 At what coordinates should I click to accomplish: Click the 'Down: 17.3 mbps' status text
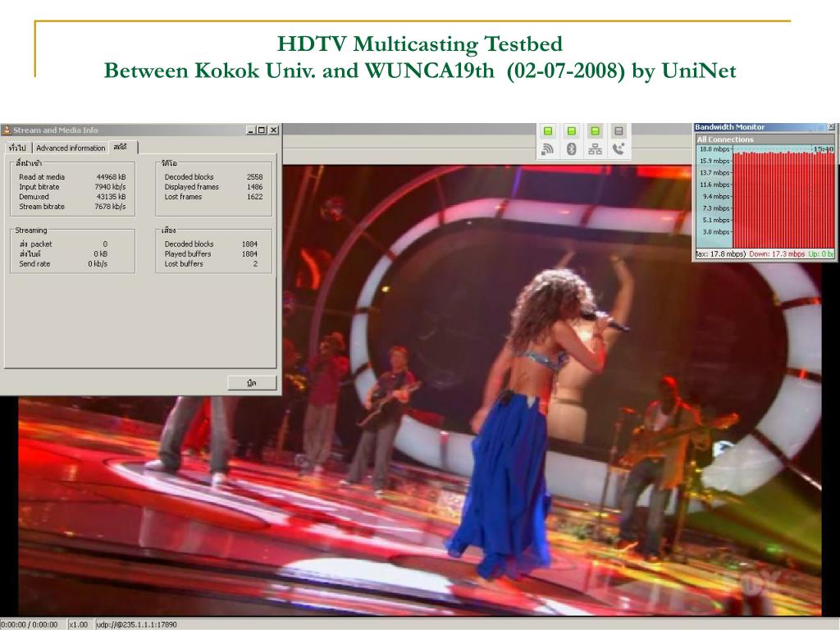pyautogui.click(x=777, y=254)
